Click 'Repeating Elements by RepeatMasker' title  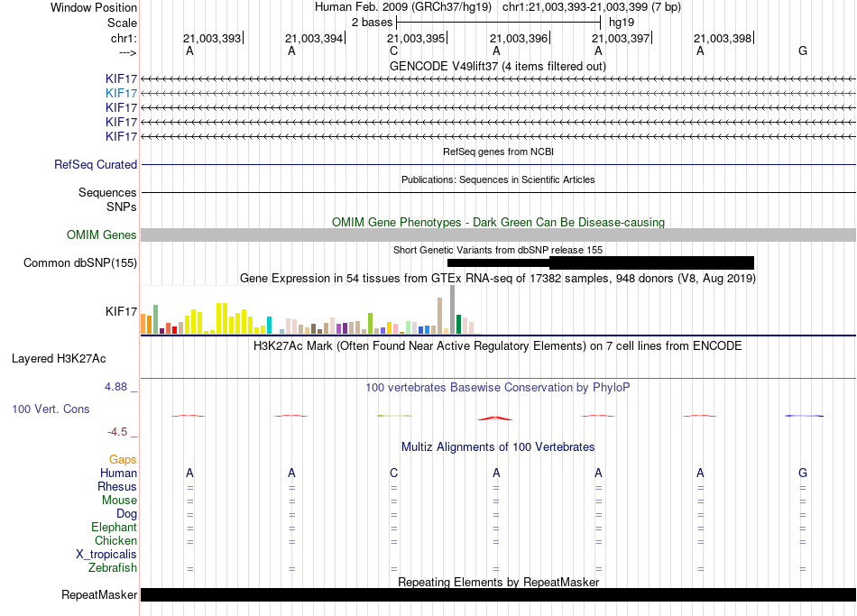click(498, 582)
